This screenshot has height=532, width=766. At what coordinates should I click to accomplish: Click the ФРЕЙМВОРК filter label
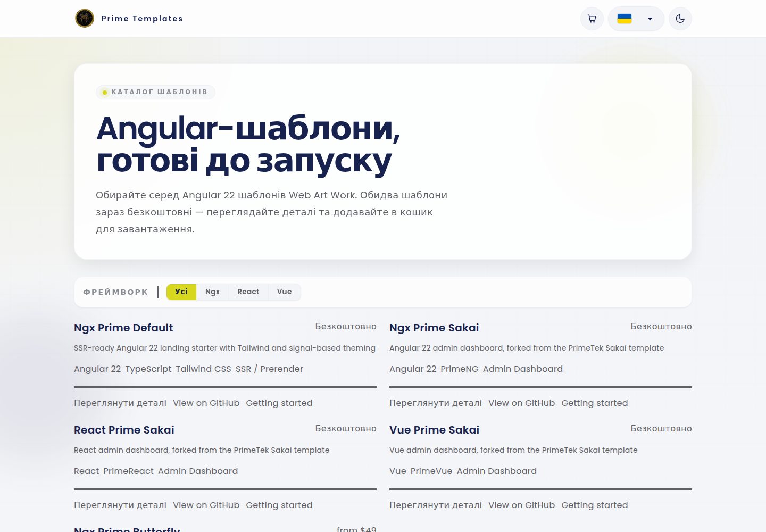click(x=116, y=292)
